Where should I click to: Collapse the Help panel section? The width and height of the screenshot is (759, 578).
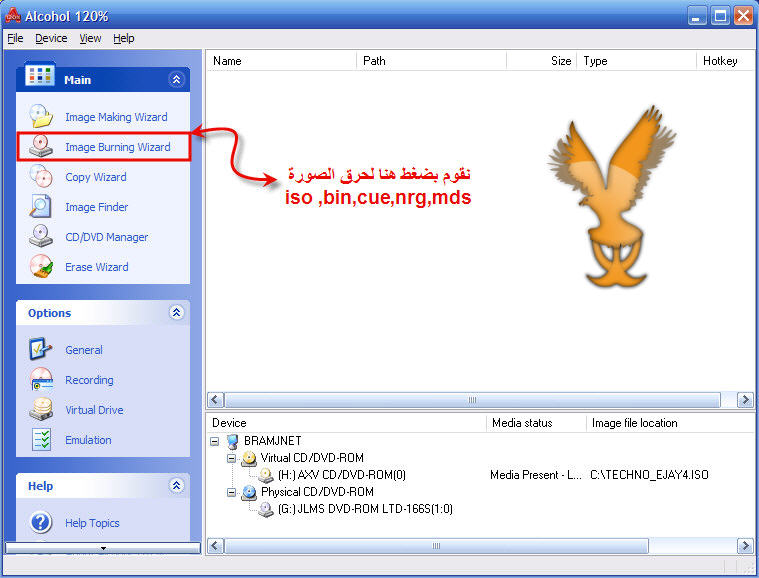click(x=177, y=485)
